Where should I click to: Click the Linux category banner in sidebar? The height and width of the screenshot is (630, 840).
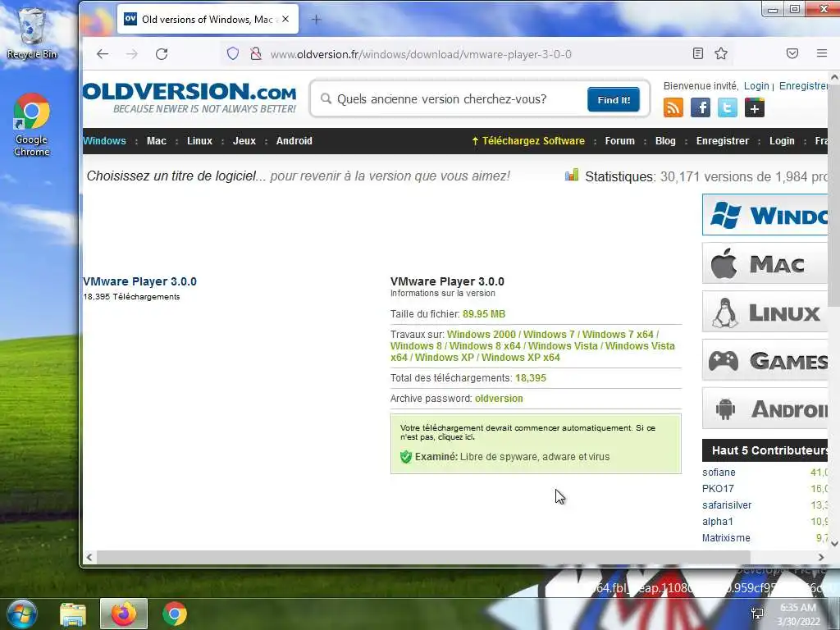point(765,312)
